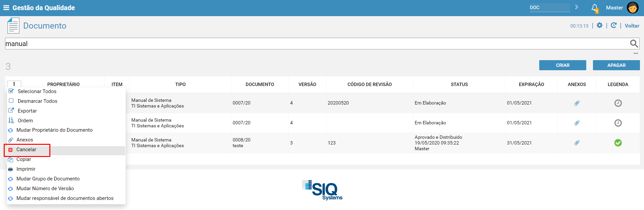
Task: Open the hamburger menu beside Gestão da Qualidade
Action: [6, 8]
